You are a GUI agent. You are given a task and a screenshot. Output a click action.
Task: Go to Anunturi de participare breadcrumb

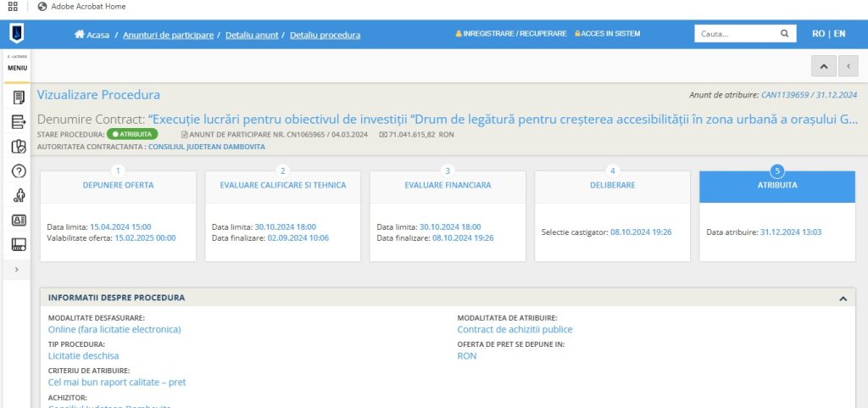pos(168,35)
